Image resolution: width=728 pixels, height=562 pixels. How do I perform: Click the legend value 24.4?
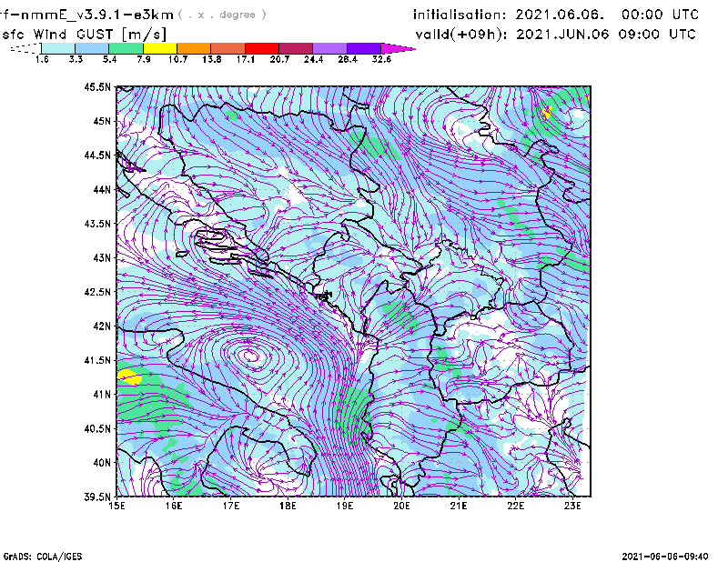[313, 59]
